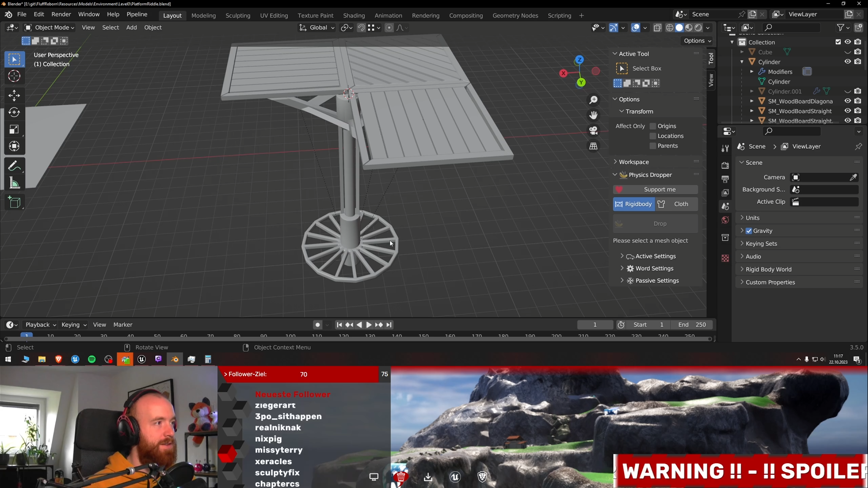Open the Object Mode dropdown

pos(49,28)
